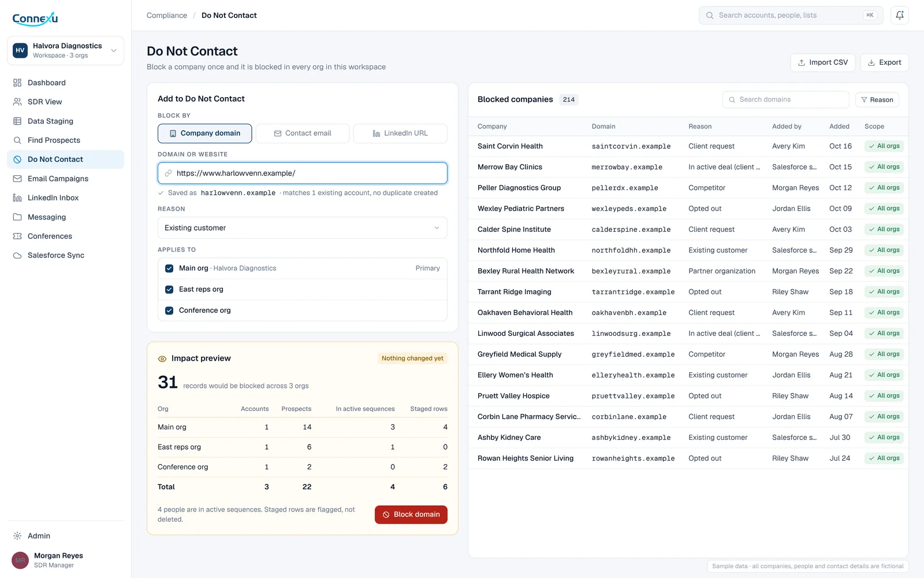The width and height of the screenshot is (924, 578).
Task: Click the Peller Diagnostics Group company name
Action: point(519,188)
